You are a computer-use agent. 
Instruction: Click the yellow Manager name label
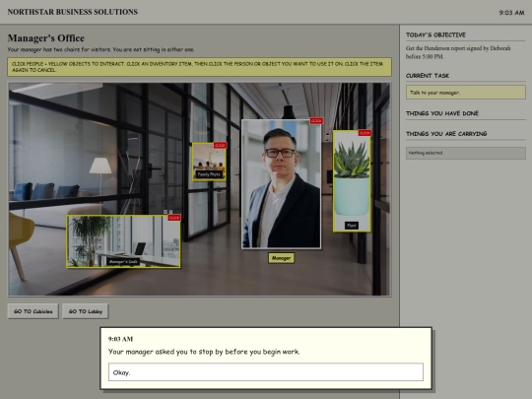click(281, 258)
